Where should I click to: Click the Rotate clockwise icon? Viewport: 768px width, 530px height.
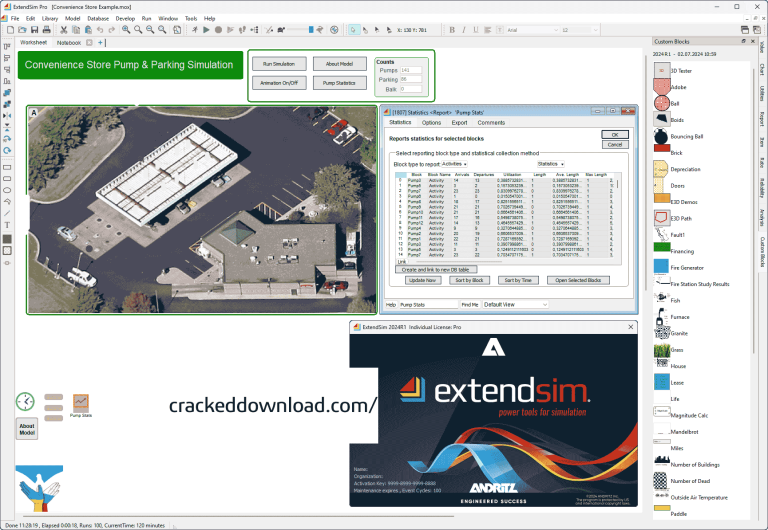point(7,150)
